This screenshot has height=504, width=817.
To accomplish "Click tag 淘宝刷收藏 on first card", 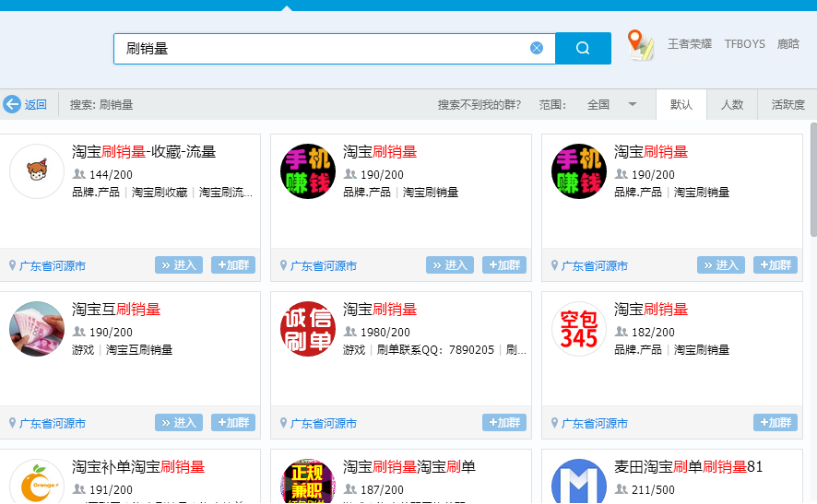I will coord(160,193).
